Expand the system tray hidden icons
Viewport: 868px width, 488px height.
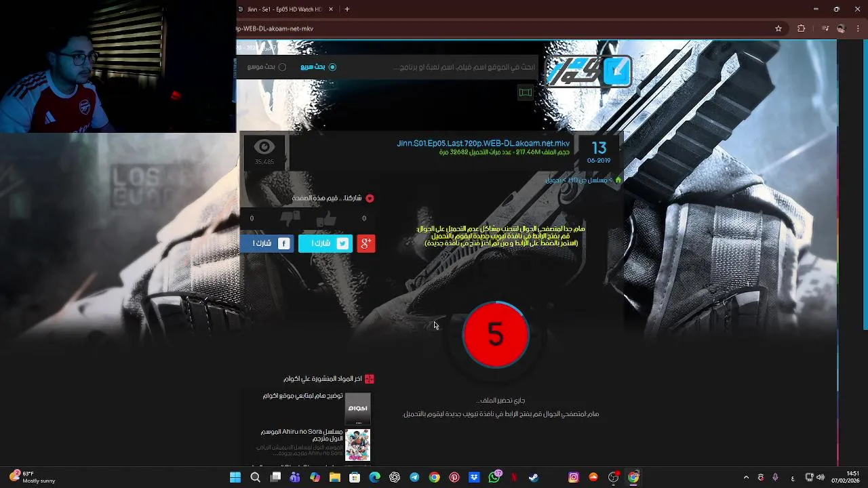coord(746,477)
